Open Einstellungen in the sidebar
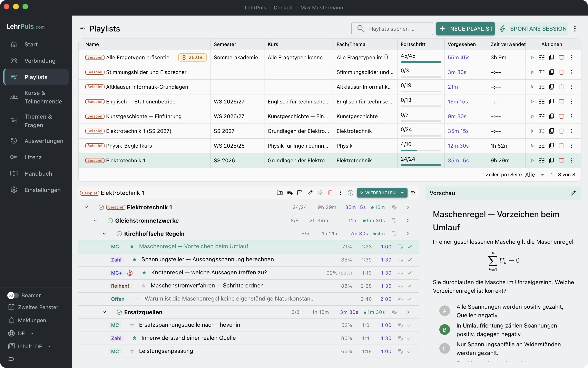This screenshot has width=588, height=368. 36,190
